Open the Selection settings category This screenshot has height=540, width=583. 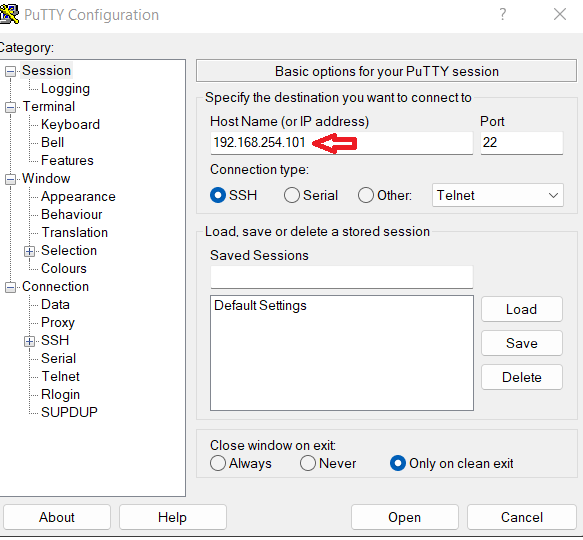point(69,250)
